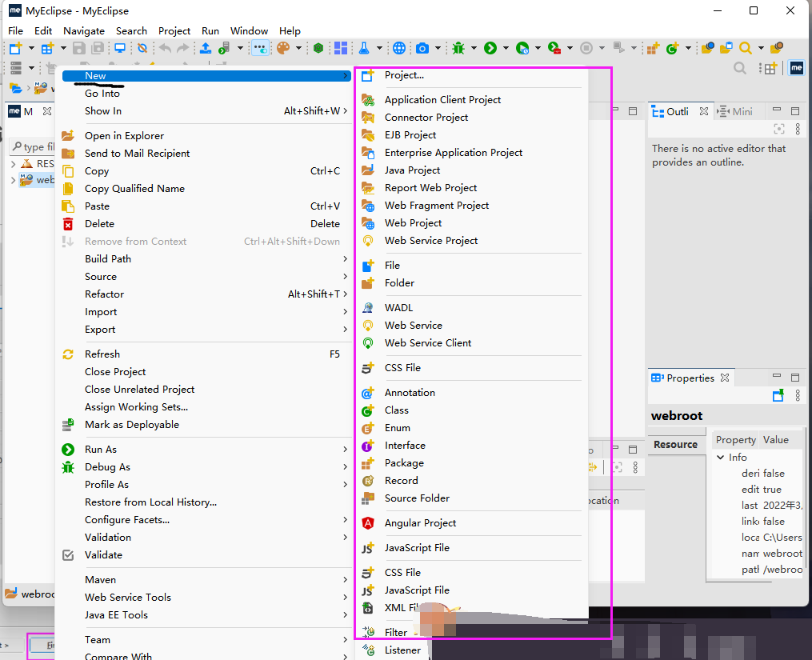The height and width of the screenshot is (660, 812).
Task: Click the Redo arrow in toolbar
Action: coord(183,48)
